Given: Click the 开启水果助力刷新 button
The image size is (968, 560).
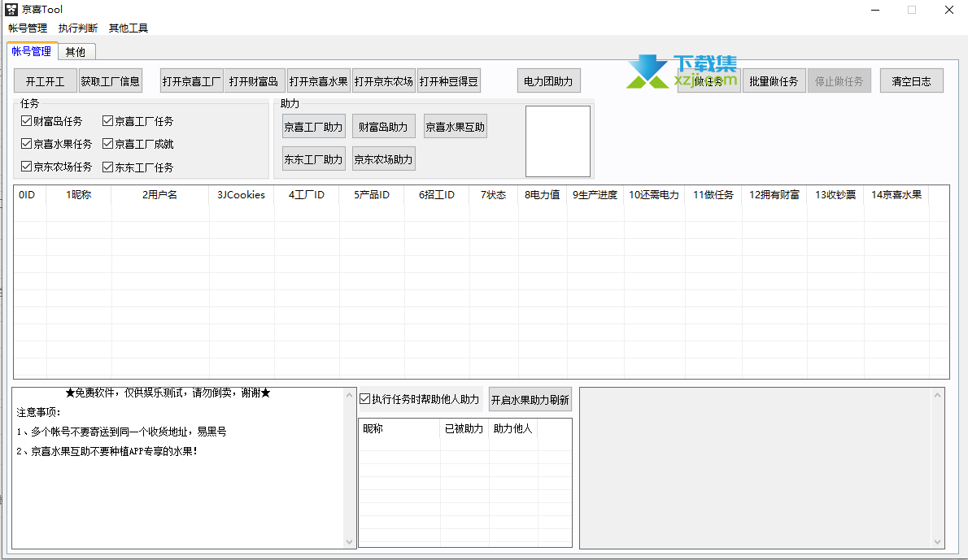Looking at the screenshot, I should (530, 400).
